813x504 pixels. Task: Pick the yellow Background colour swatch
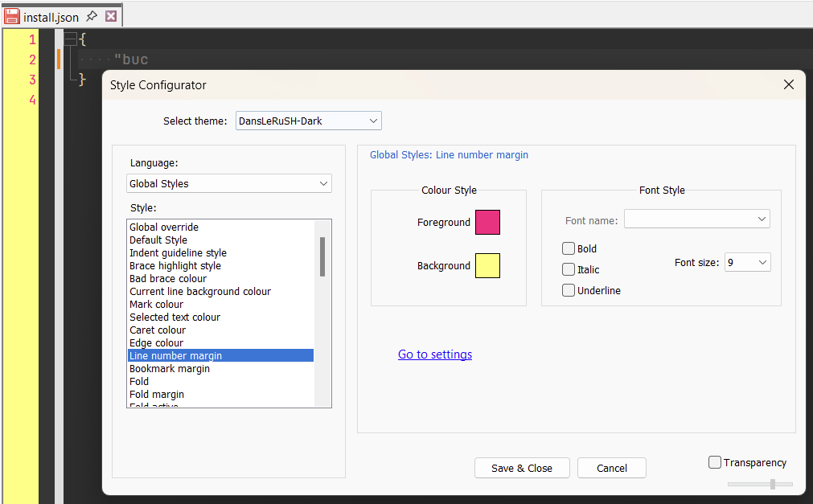click(487, 265)
